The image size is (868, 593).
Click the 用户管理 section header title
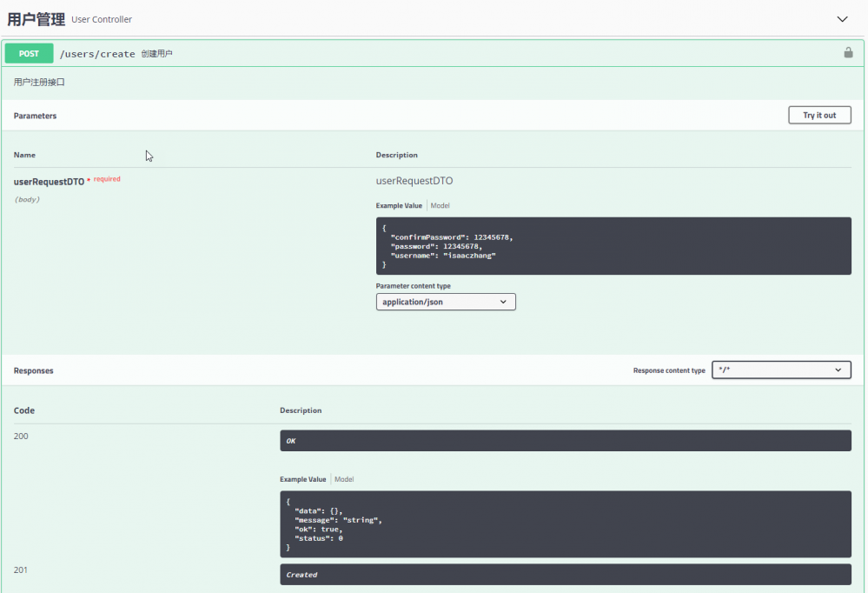35,17
